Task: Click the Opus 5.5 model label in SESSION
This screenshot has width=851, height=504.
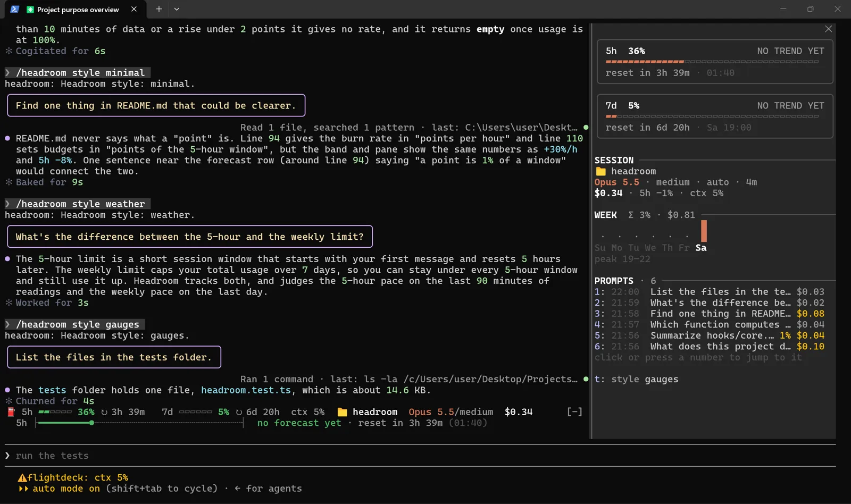Action: (616, 182)
